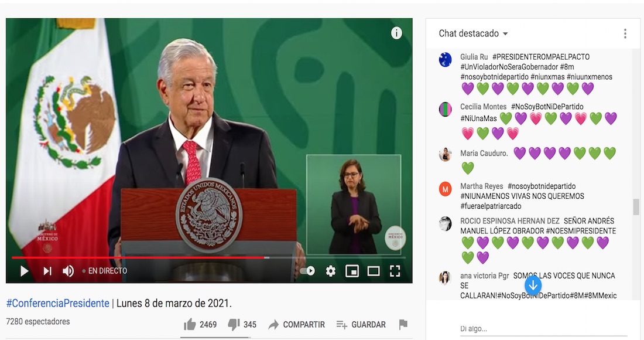Show video info card
Screen dimensions: 644x340
396,33
